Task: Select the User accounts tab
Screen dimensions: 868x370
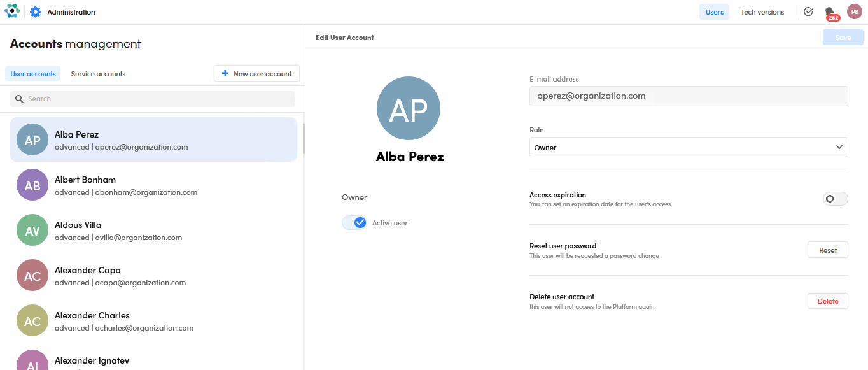Action: pyautogui.click(x=33, y=74)
